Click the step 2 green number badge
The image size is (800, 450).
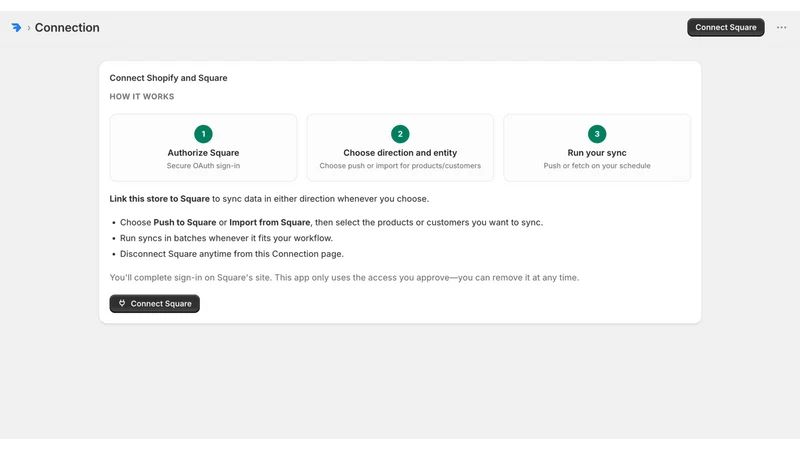coord(400,134)
